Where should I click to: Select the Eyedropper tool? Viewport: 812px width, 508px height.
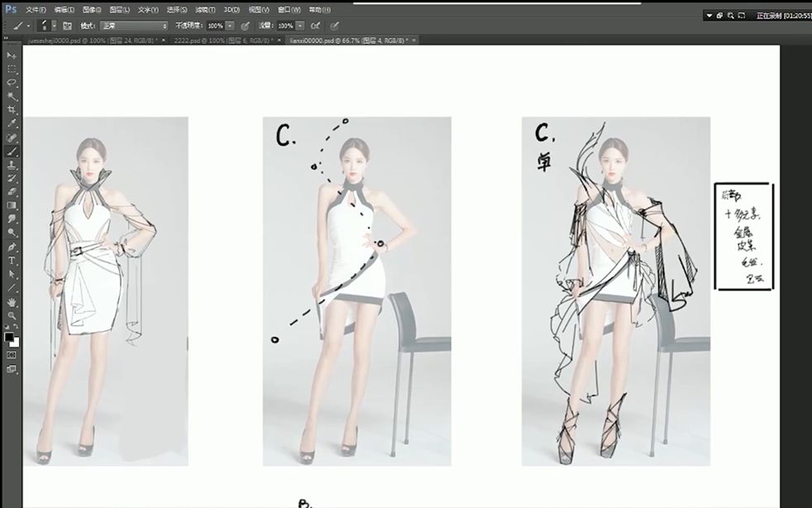tap(11, 122)
